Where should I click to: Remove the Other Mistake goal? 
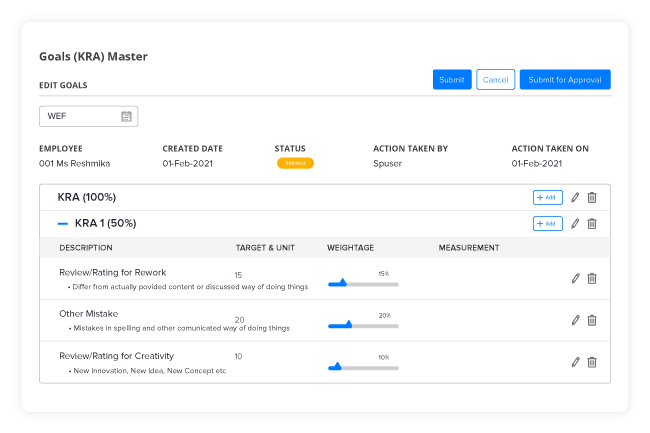click(592, 320)
